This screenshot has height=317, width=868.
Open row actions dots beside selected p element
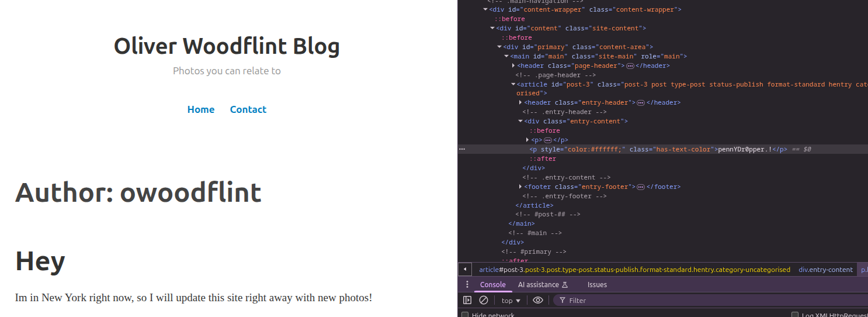coord(462,149)
